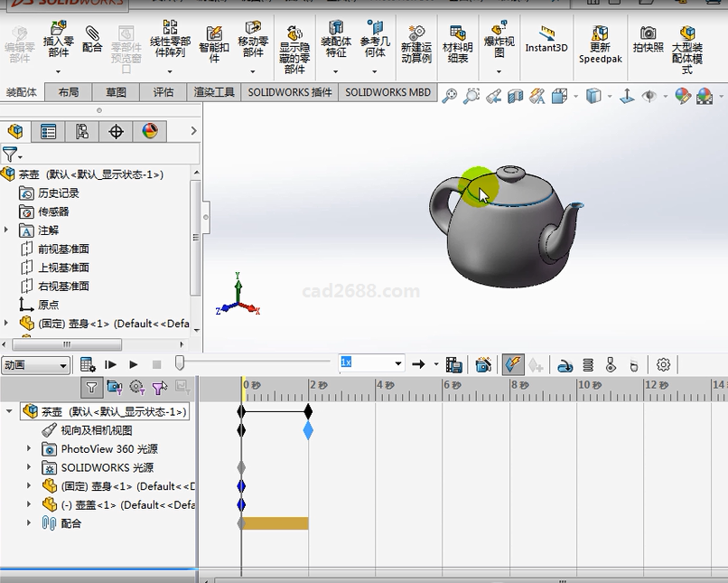Open the DisplayManager color ball tab
728x583 pixels.
coord(150,132)
